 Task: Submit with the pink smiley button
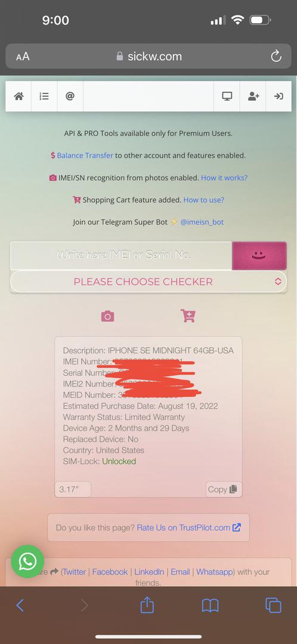click(259, 255)
